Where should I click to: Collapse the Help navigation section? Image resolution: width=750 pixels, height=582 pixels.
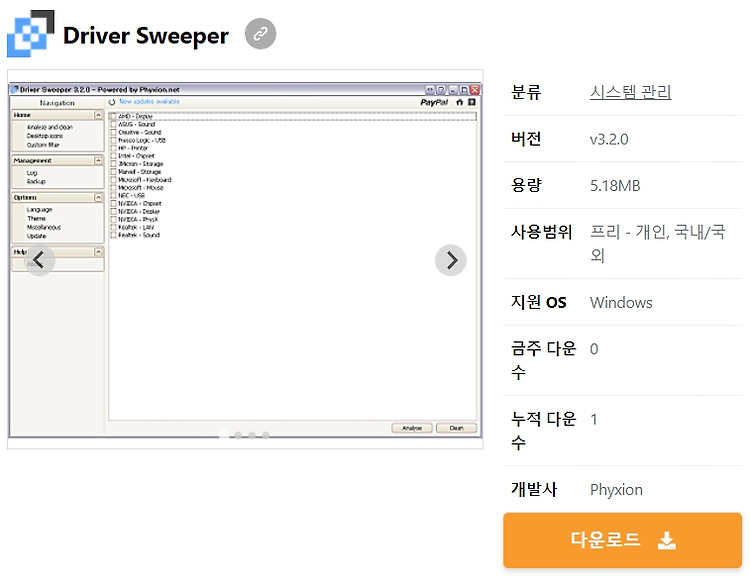[x=98, y=252]
